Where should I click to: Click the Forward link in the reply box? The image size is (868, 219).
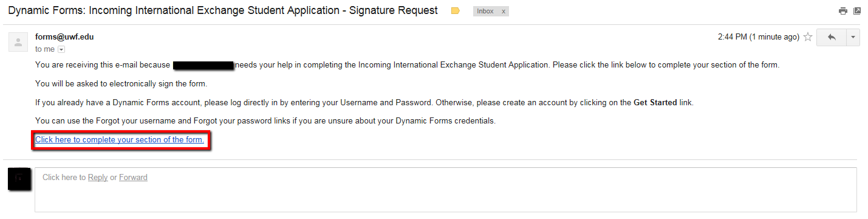click(x=133, y=178)
